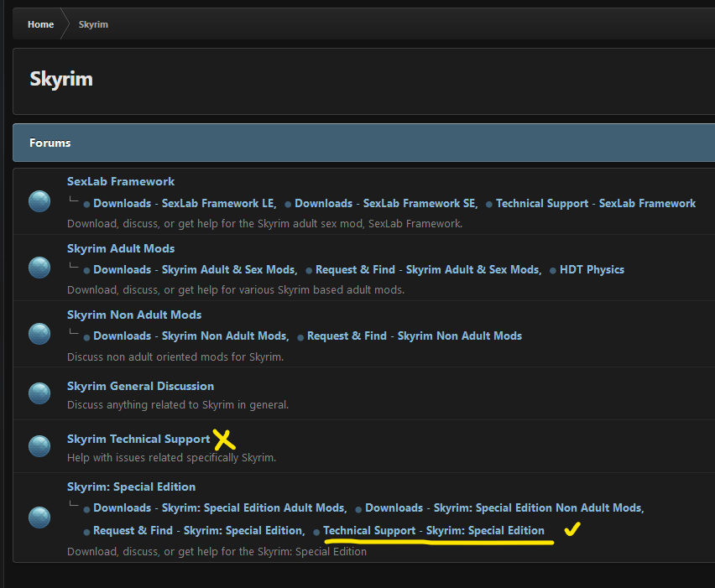Open the Skyrim Adult Mods forum
715x588 pixels.
click(x=121, y=248)
